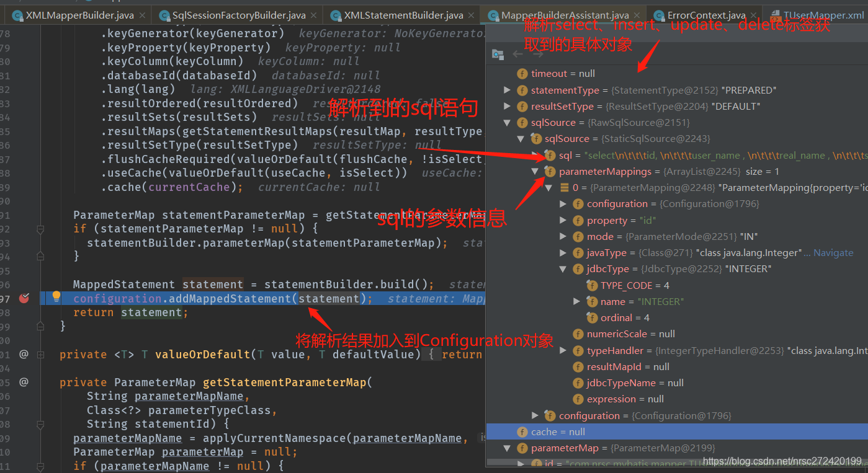Click field icon next to numericScale

578,334
